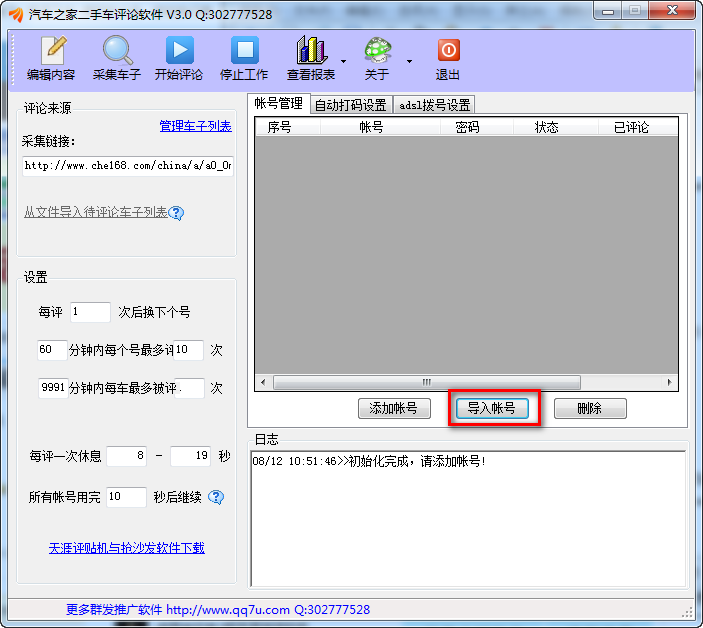
Task: Click the 添加帐号 button
Action: pos(394,408)
